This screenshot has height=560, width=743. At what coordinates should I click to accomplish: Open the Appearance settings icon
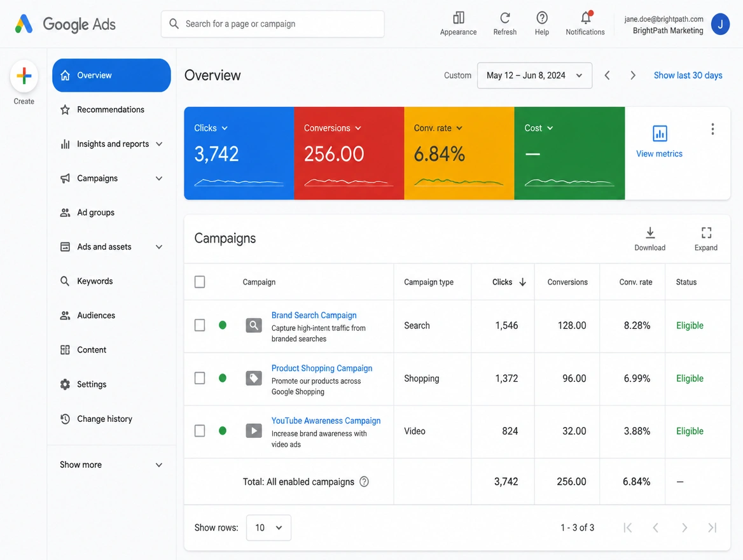(x=458, y=18)
